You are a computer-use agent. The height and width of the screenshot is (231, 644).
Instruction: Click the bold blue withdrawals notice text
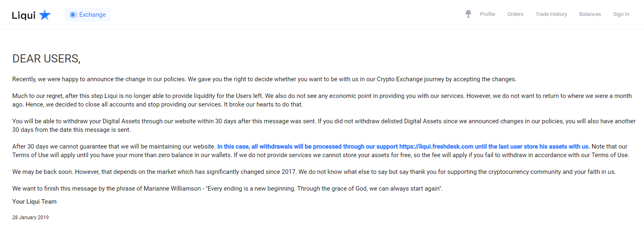coord(306,147)
